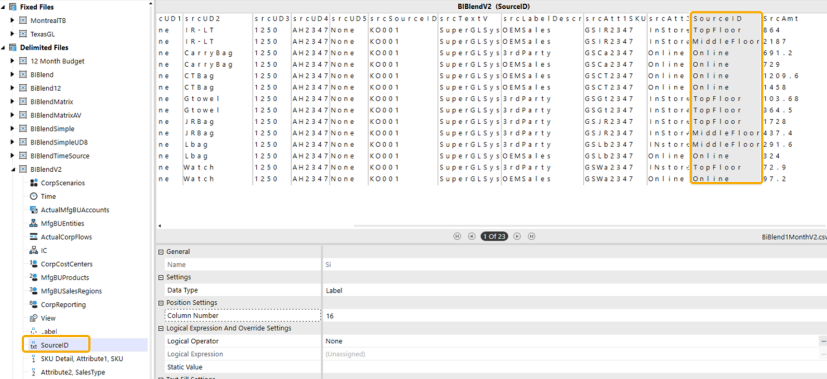Click the BIBlendSimpleUD8 source icon
The height and width of the screenshot is (379, 827).
click(x=23, y=142)
